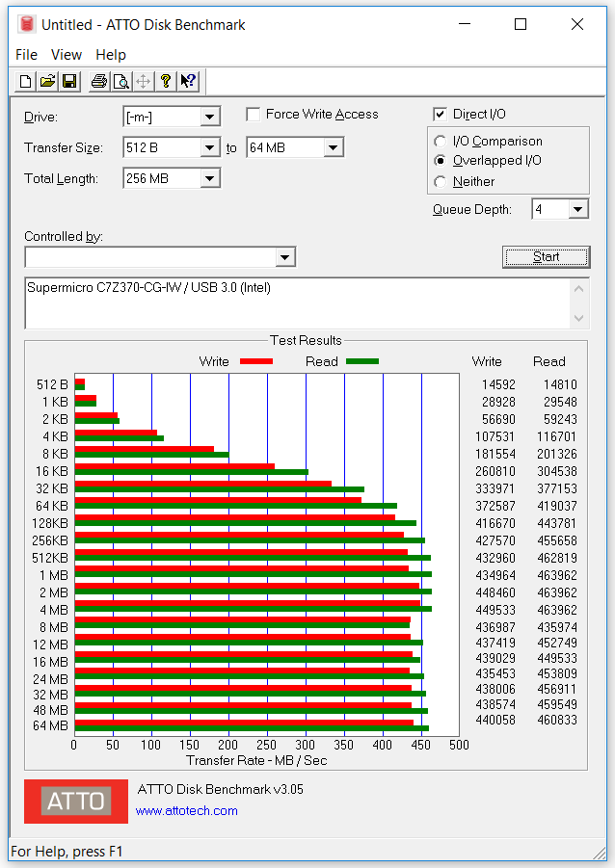
Task: Uncheck the Direct I/O checkbox
Action: [440, 114]
